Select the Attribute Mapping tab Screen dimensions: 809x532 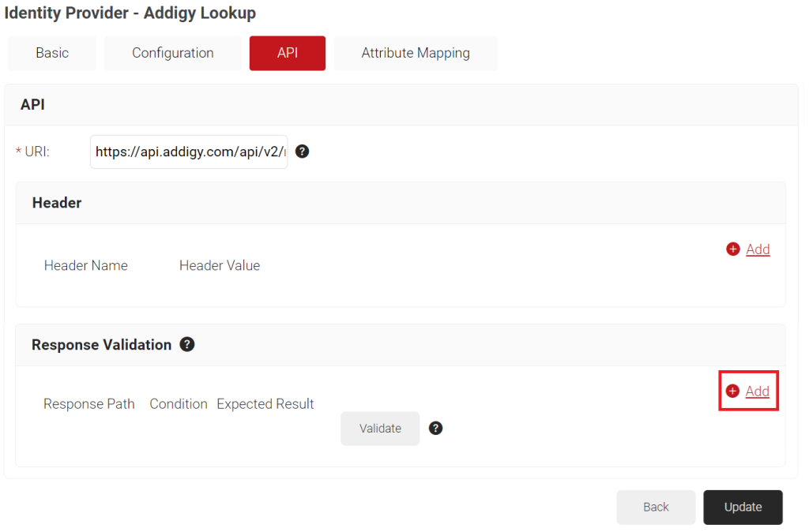click(x=416, y=53)
